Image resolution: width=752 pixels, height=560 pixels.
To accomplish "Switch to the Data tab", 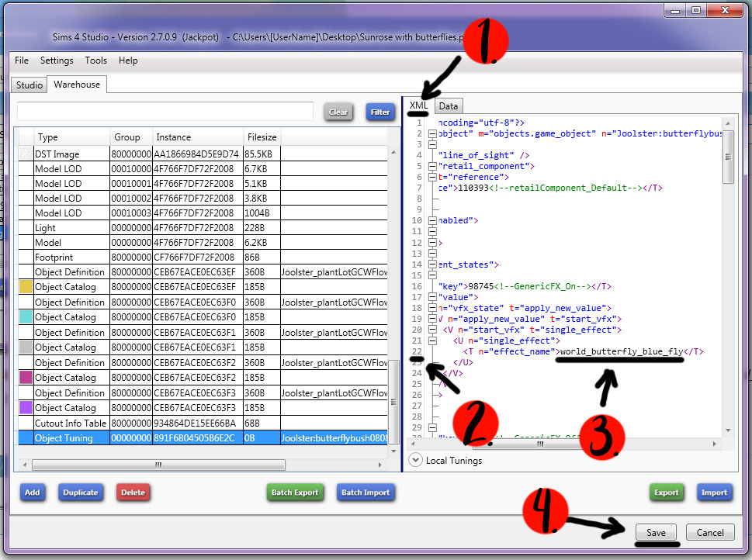I will click(x=449, y=106).
